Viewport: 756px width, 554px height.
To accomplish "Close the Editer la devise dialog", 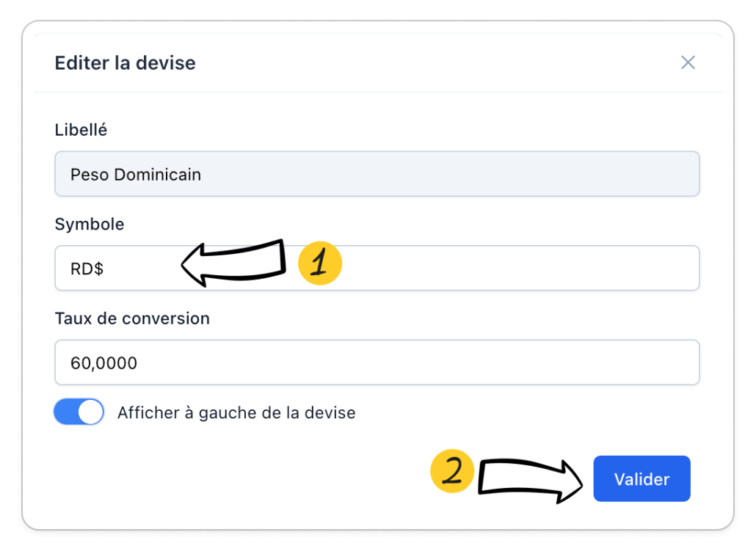I will (688, 62).
